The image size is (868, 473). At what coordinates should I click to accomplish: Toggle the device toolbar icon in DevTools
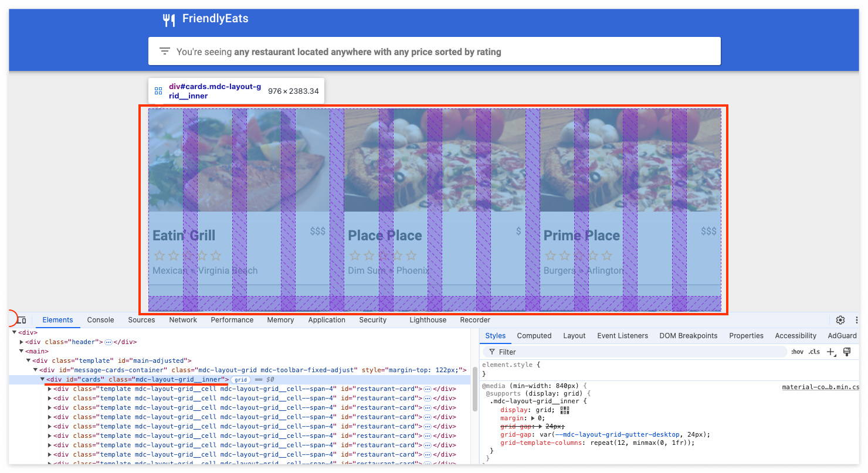pyautogui.click(x=22, y=320)
